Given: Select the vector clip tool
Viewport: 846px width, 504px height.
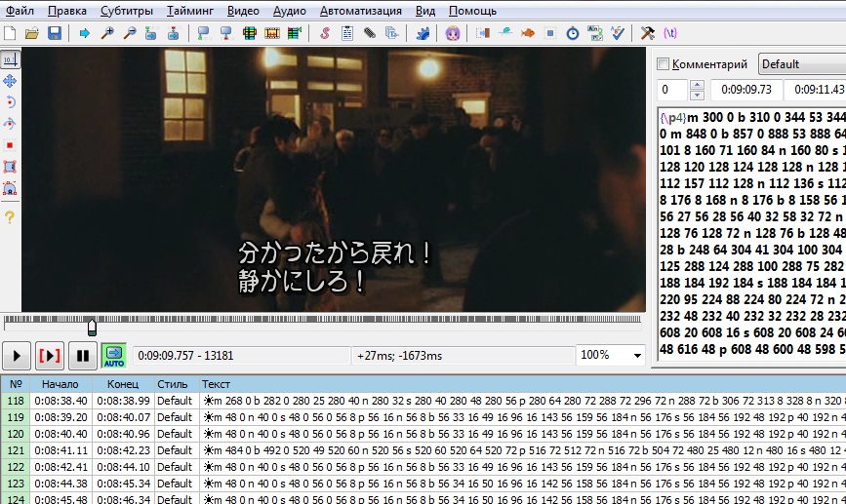Looking at the screenshot, I should pyautogui.click(x=10, y=189).
